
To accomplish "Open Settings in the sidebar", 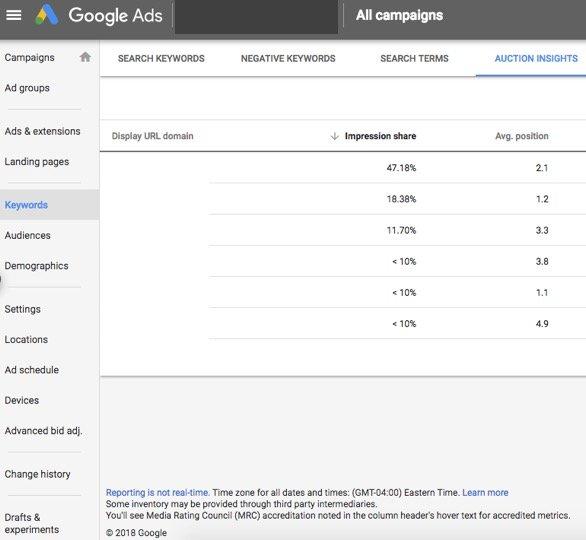I will (22, 309).
